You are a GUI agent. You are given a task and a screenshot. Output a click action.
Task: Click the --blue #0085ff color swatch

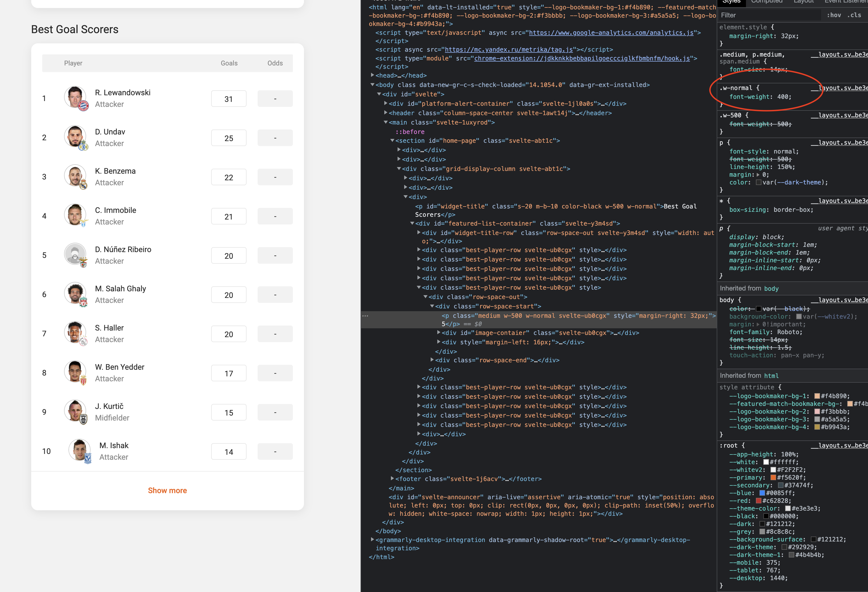pos(762,493)
